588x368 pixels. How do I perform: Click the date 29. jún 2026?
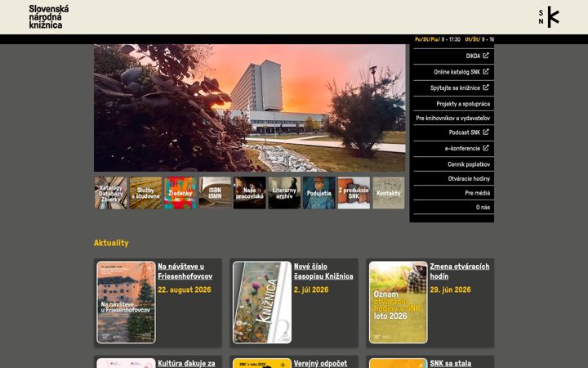[x=450, y=289]
